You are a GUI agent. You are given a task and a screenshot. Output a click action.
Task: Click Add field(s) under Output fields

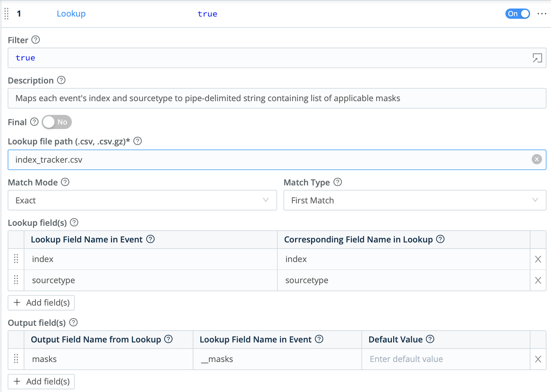pyautogui.click(x=41, y=381)
